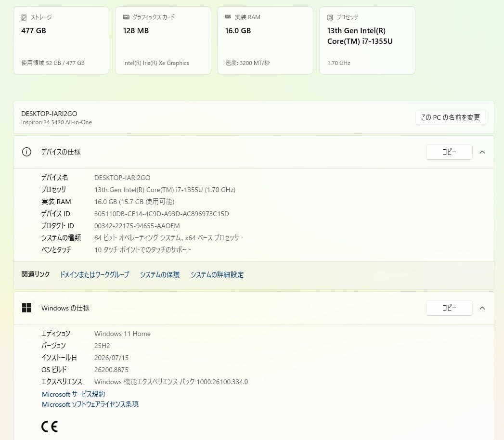The height and width of the screenshot is (440, 504).
Task: Open Microsoft ソフトウェアライセンス条項 link
Action: (x=90, y=404)
